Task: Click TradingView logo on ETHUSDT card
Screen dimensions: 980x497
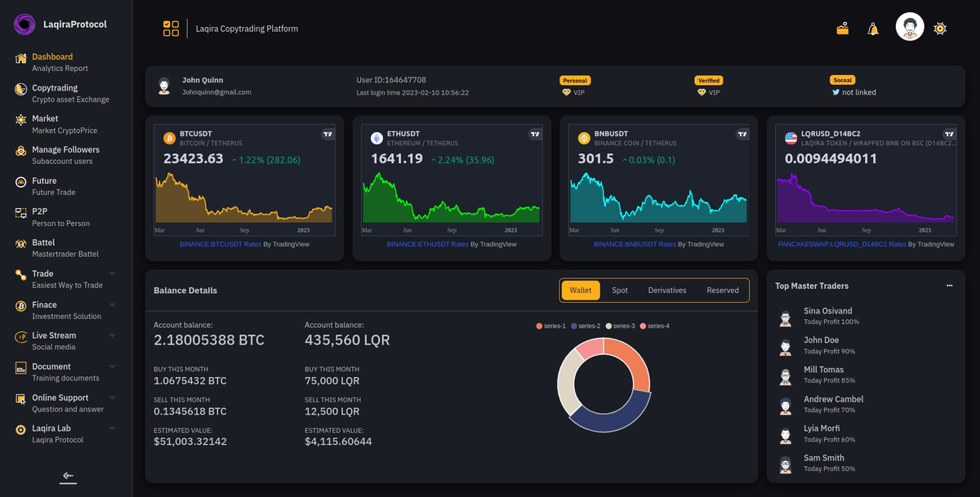Action: coord(536,134)
